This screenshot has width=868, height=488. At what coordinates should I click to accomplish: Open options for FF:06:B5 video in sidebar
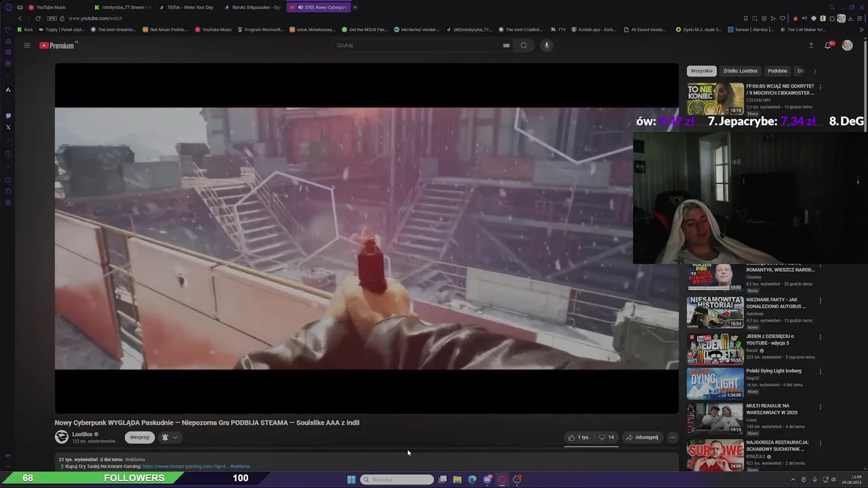[820, 87]
